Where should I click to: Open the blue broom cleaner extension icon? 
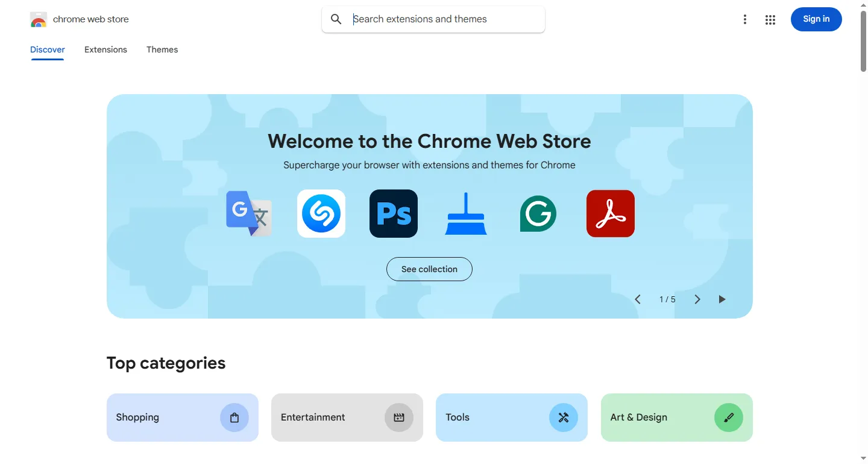[x=466, y=214]
